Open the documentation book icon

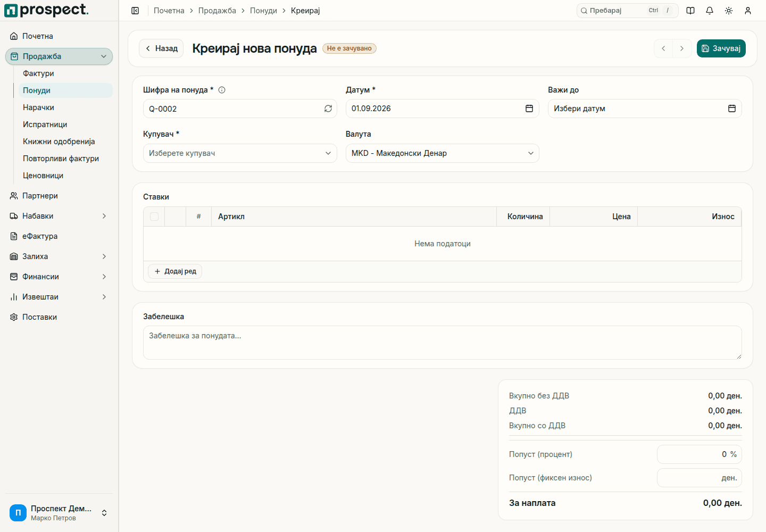690,11
